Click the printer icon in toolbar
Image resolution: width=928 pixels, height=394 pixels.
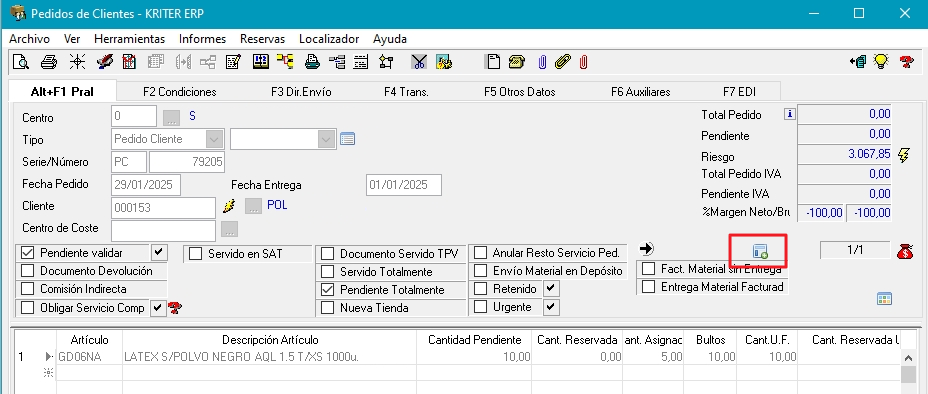(x=49, y=62)
